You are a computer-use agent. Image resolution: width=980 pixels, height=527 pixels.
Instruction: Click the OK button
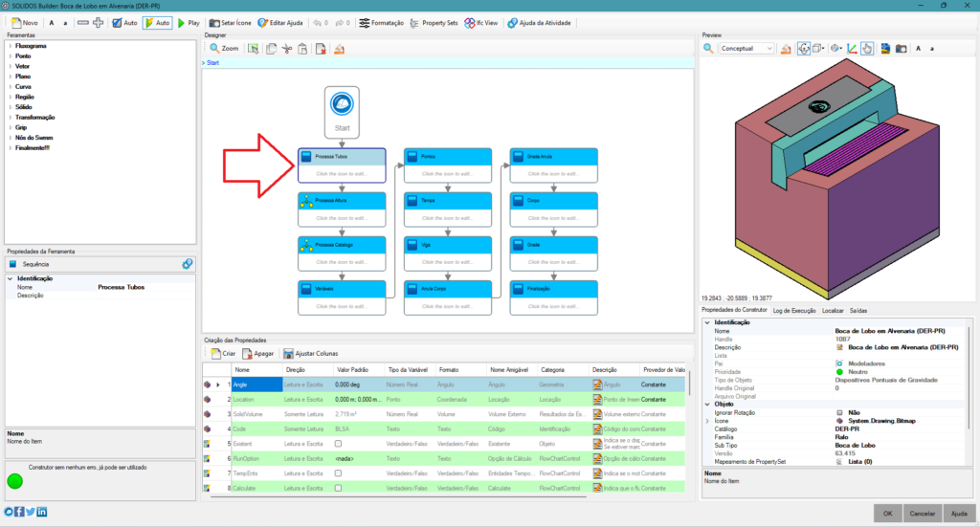click(x=889, y=512)
